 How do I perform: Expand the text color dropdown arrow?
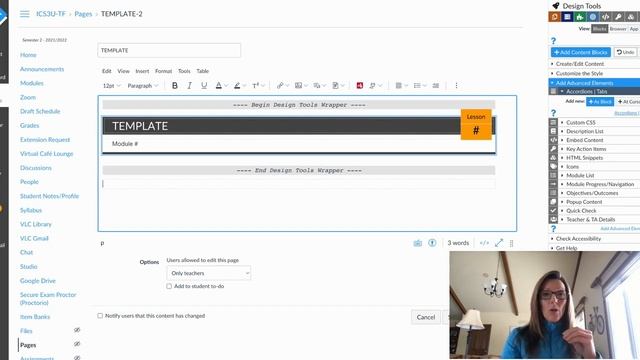(226, 86)
